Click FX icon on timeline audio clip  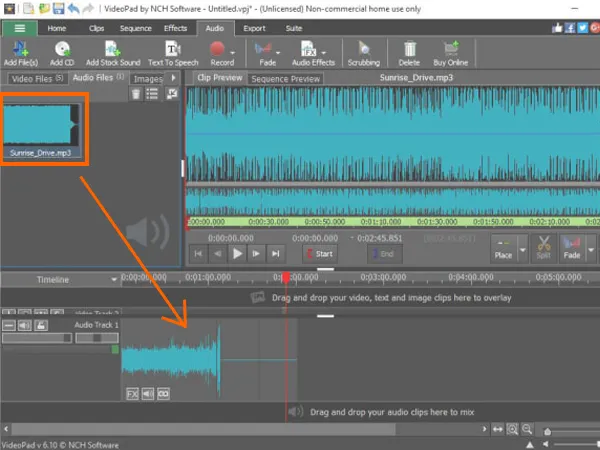tap(132, 394)
